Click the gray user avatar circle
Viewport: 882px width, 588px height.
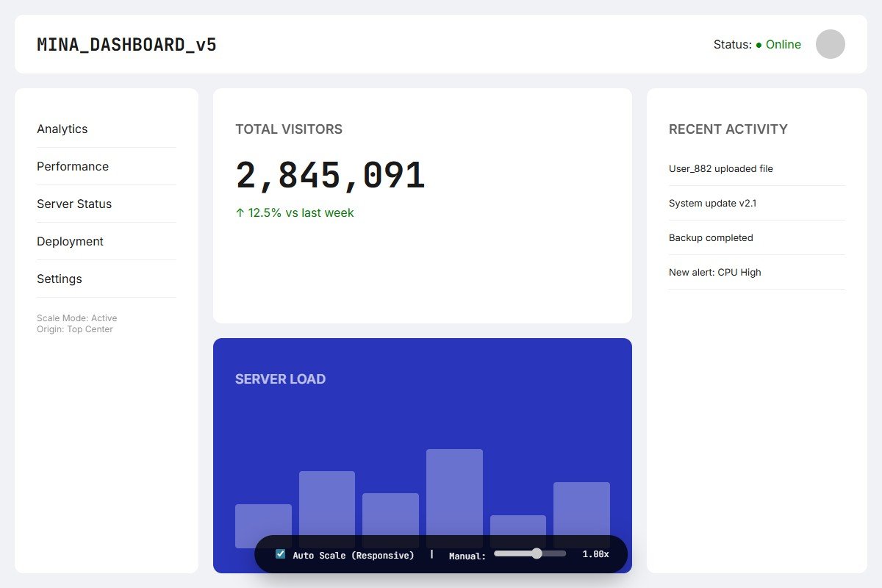(830, 44)
